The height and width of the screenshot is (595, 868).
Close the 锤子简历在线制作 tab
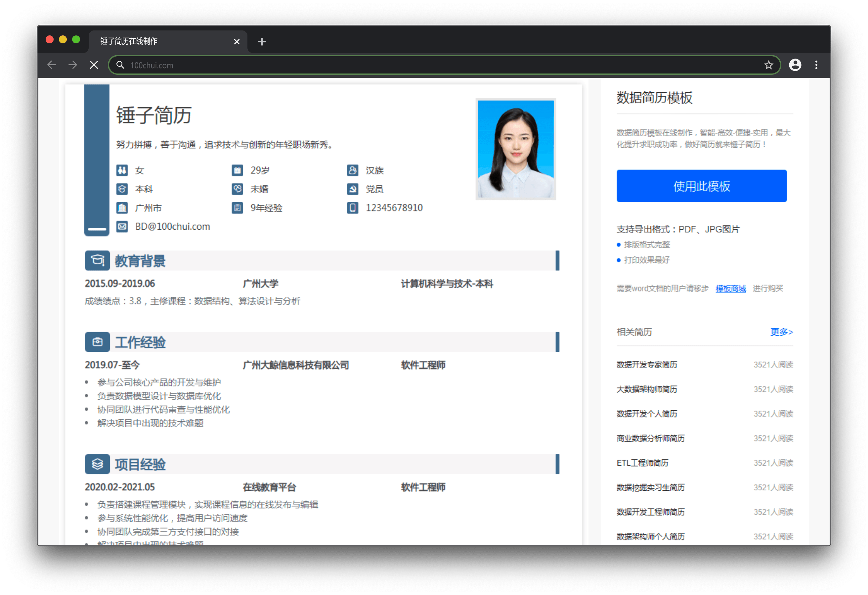coord(237,41)
